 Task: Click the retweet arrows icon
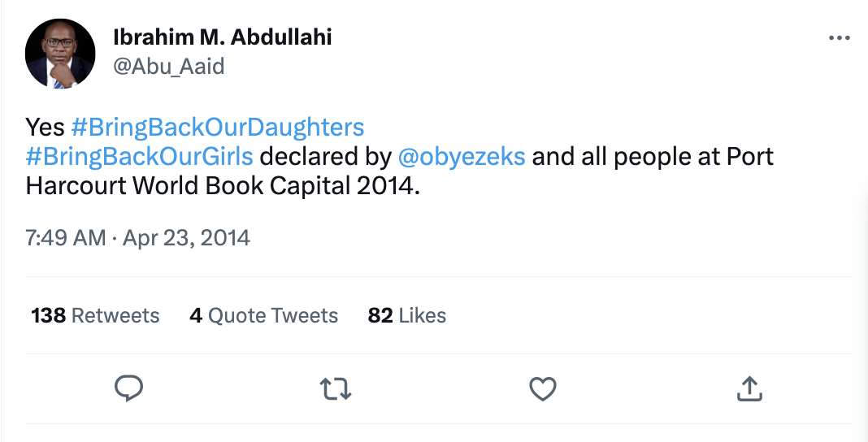[336, 390]
